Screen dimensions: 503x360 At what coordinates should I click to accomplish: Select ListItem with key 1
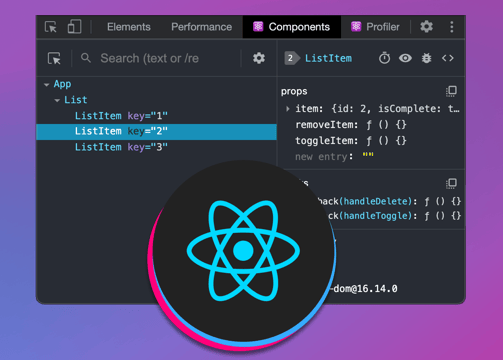[156, 116]
